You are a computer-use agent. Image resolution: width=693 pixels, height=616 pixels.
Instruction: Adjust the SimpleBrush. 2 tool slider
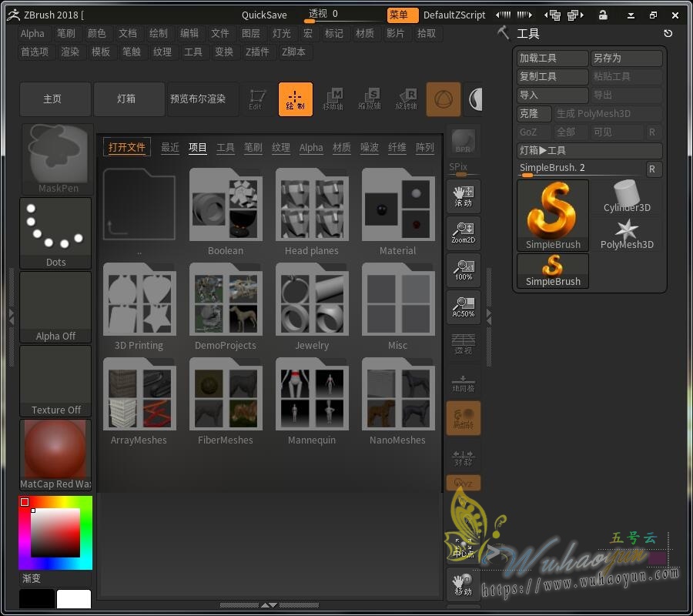point(581,169)
